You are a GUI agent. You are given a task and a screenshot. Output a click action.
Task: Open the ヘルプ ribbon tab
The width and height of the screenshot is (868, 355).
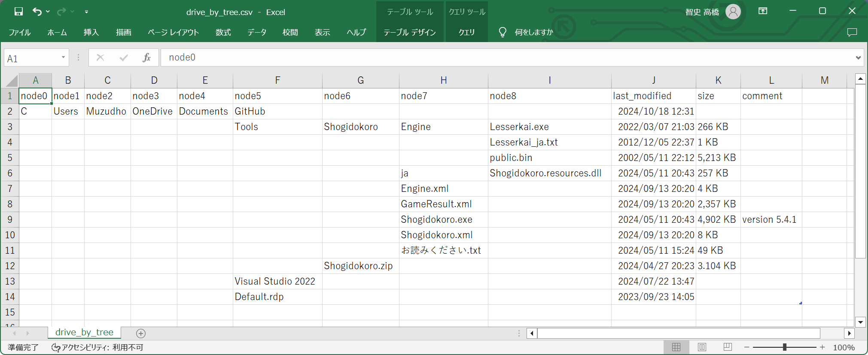(356, 32)
